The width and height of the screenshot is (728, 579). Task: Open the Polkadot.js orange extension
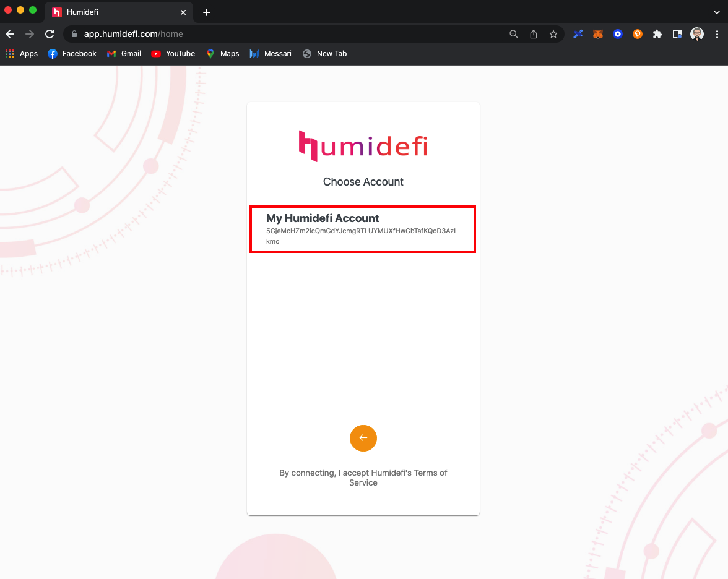638,35
